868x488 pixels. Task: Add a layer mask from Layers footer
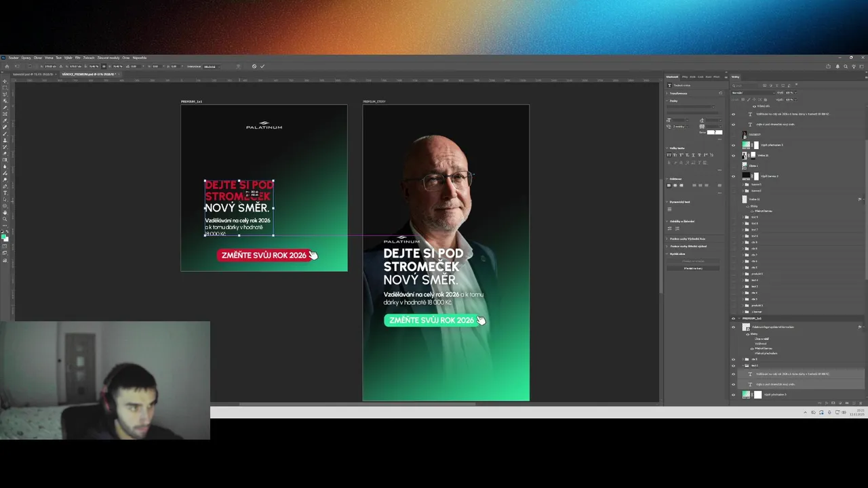pyautogui.click(x=833, y=403)
